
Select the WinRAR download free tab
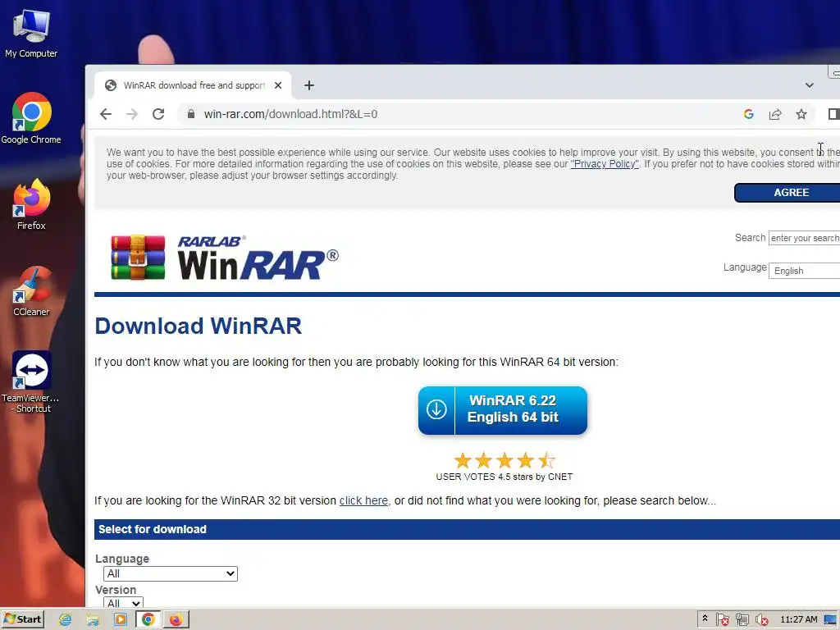193,85
